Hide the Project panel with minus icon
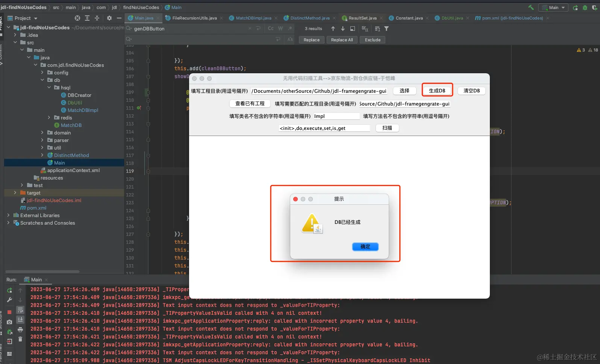The image size is (600, 364). [119, 18]
